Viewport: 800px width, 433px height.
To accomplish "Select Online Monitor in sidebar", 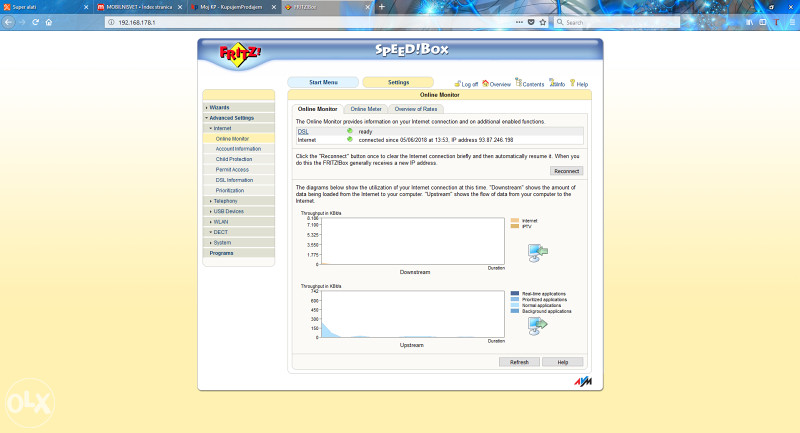I will [x=239, y=139].
